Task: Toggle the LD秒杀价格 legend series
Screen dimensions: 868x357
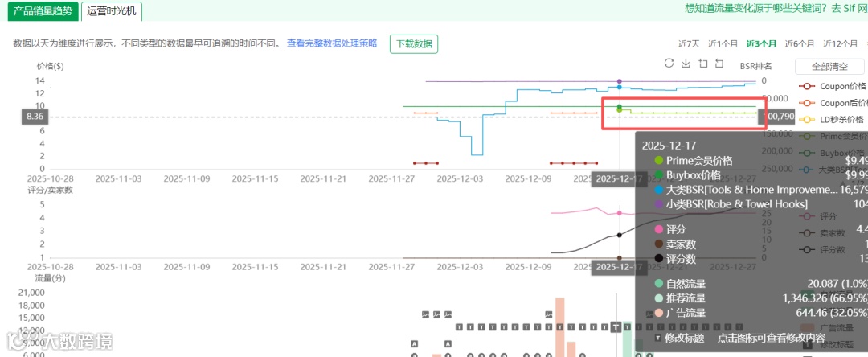Action: [x=833, y=120]
